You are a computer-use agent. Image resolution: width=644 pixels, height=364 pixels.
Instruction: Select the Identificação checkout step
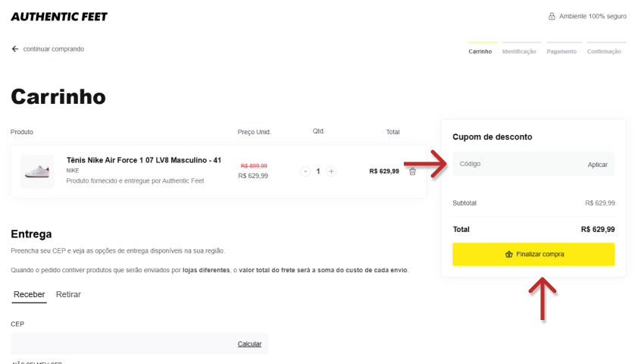coord(519,52)
